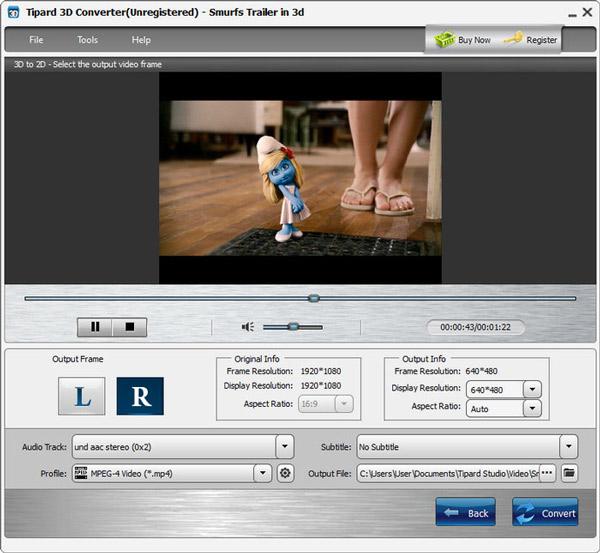Screen dimensions: 600x553
Task: Close the converter window
Action: click(587, 12)
